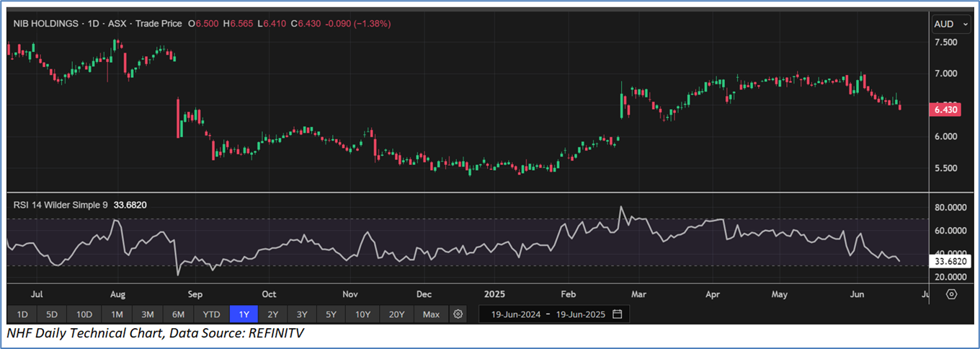Select the YTD time range
The image size is (980, 349).
click(x=211, y=314)
